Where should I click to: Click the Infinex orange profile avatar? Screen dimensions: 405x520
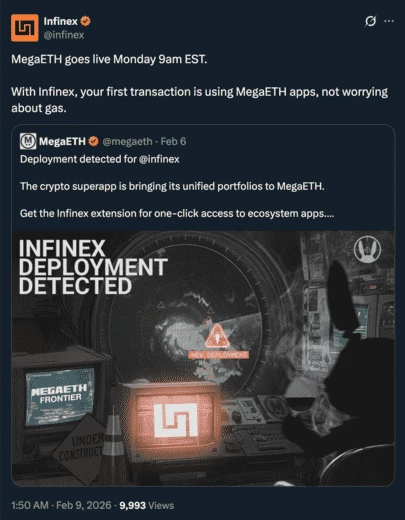(25, 28)
